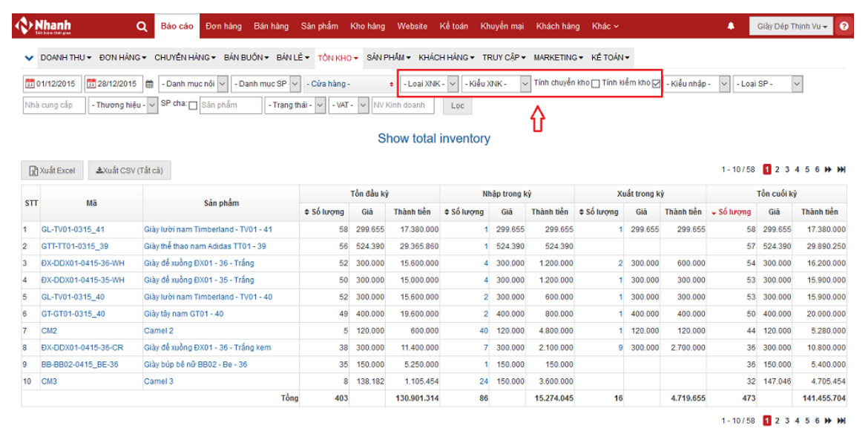Screen dimensions: 868x437
Task: Open calendar icon of end date 28/12/2015
Action: coord(91,84)
